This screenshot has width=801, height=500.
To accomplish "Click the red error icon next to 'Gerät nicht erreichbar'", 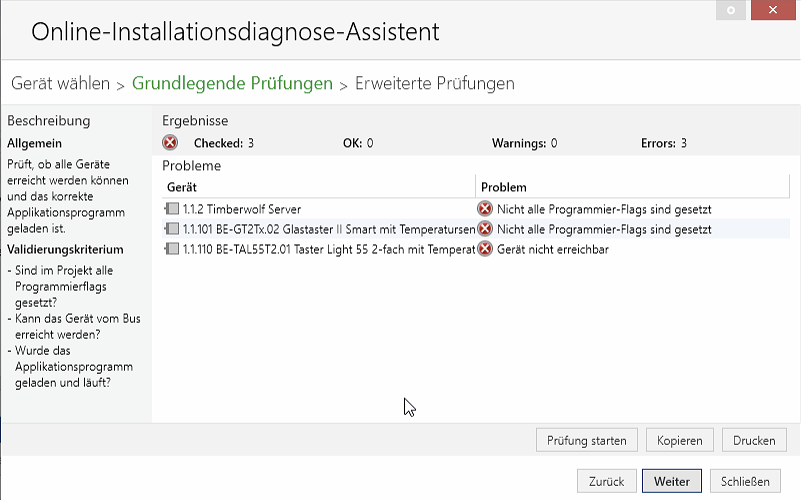I will click(485, 249).
